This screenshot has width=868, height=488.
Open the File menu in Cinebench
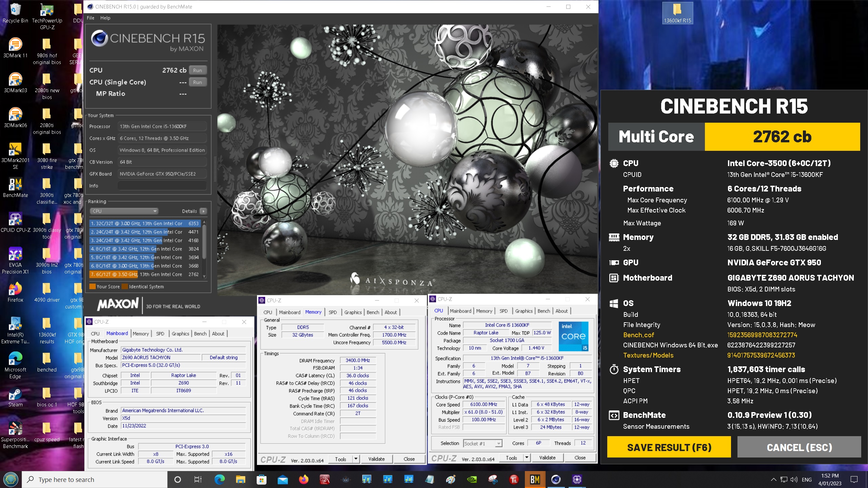pyautogui.click(x=91, y=18)
